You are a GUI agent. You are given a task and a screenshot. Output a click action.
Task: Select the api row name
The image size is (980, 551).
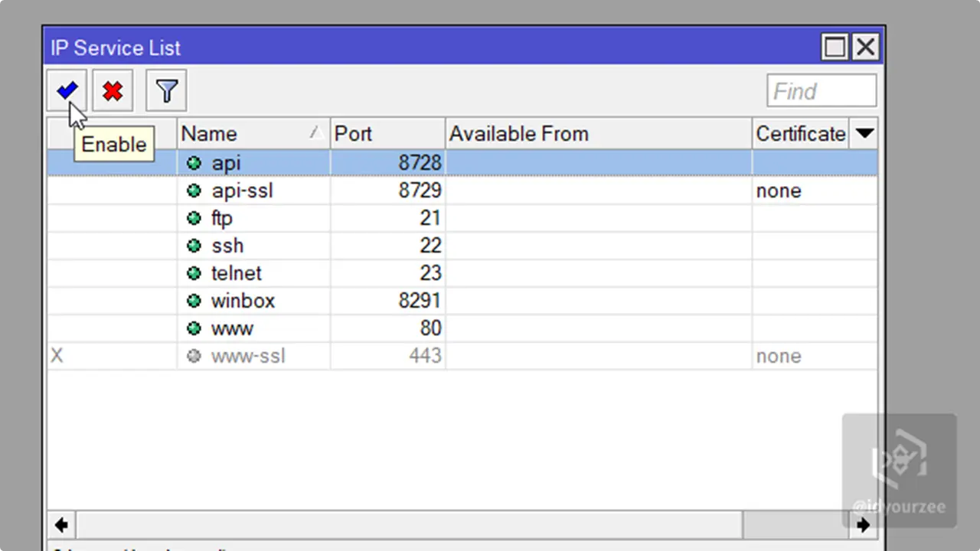pyautogui.click(x=227, y=163)
